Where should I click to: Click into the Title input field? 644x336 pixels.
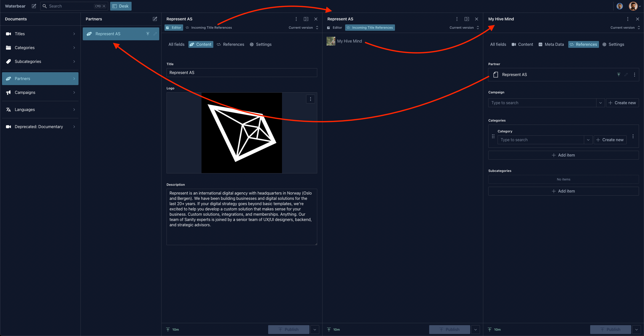(242, 72)
